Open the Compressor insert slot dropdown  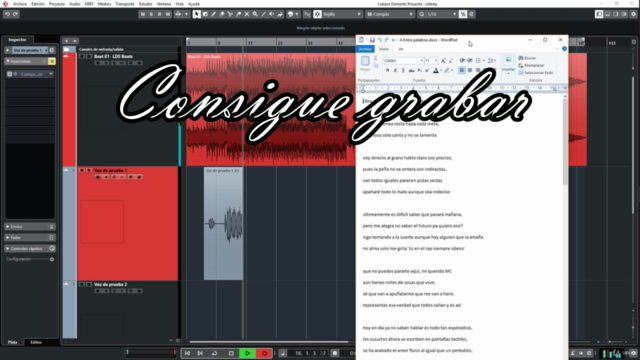(x=51, y=74)
